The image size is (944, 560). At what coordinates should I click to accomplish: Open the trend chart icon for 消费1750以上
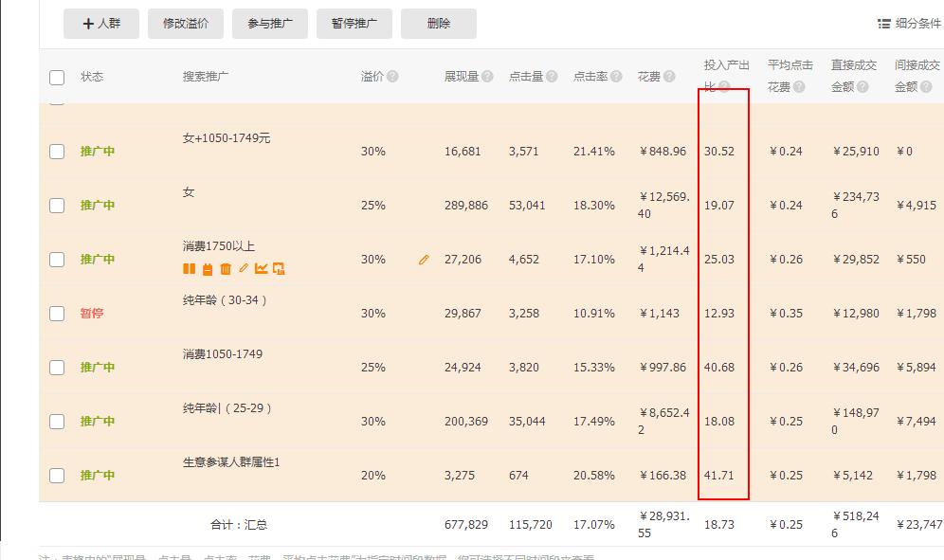click(262, 269)
